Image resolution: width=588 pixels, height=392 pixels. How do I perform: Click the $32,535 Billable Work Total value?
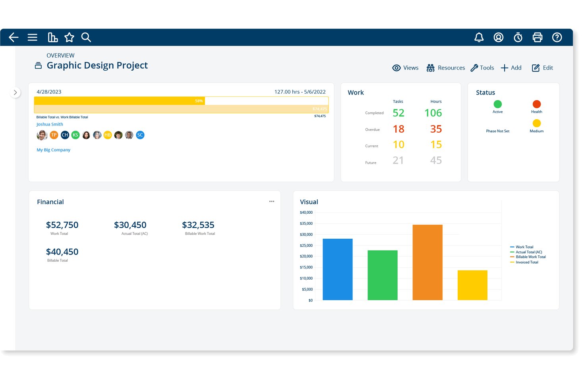(198, 225)
